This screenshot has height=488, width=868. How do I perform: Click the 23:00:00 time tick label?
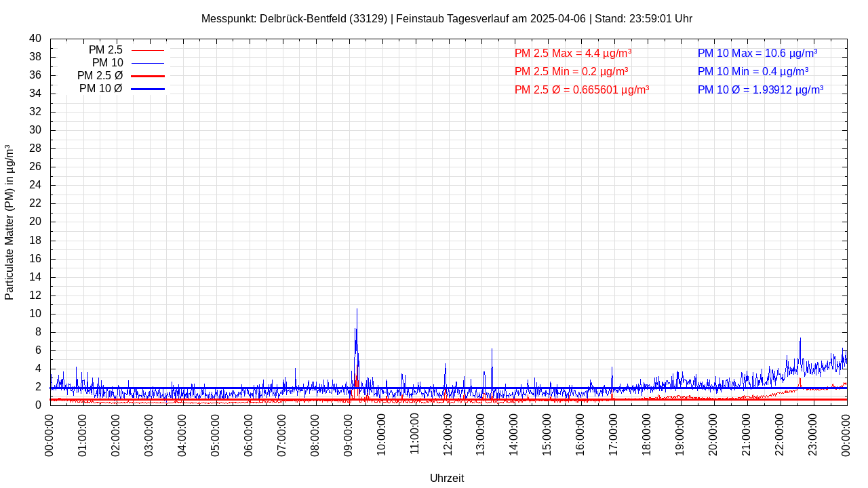point(814,434)
